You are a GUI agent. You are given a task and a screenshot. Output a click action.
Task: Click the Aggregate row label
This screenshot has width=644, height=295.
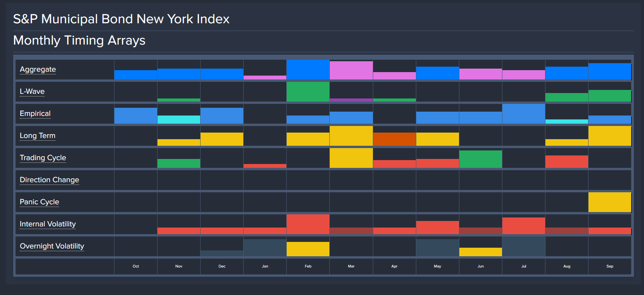click(38, 69)
